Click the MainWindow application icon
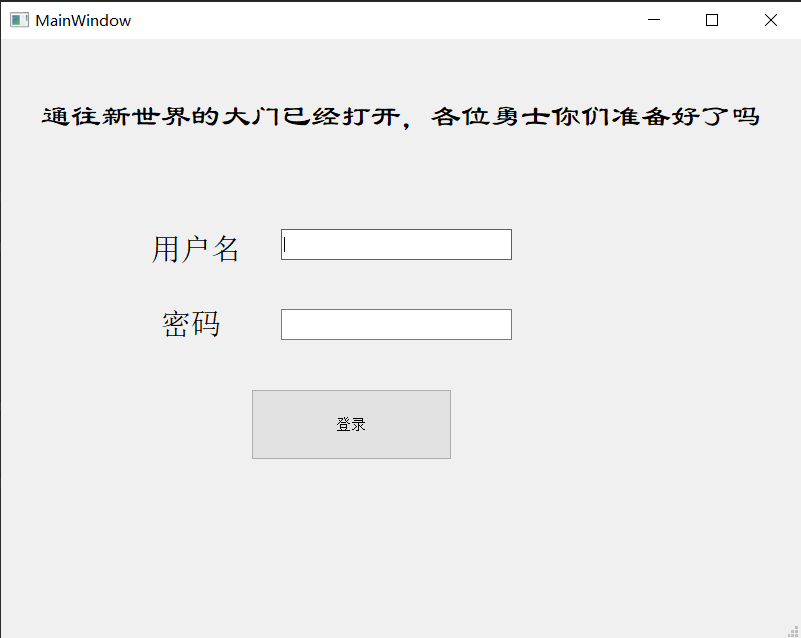Viewport: 801px width, 638px height. pyautogui.click(x=18, y=19)
